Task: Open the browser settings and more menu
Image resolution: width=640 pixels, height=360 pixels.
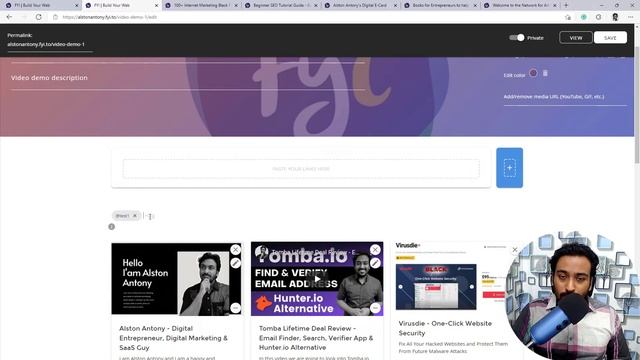Action: point(631,17)
